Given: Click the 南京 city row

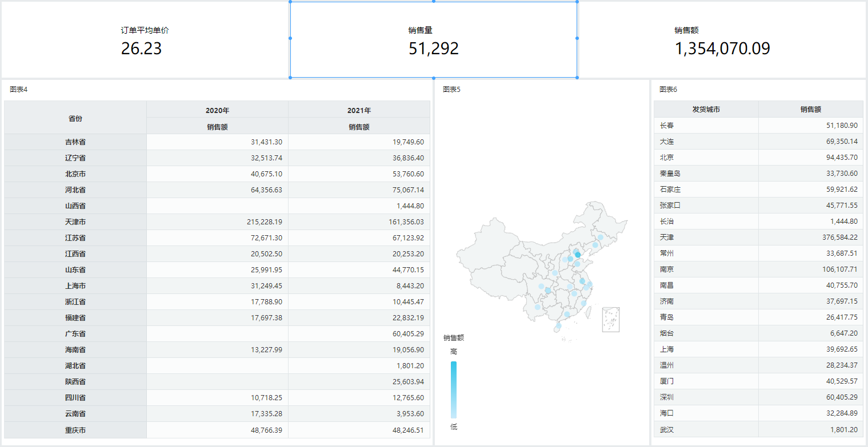Looking at the screenshot, I should tap(758, 269).
